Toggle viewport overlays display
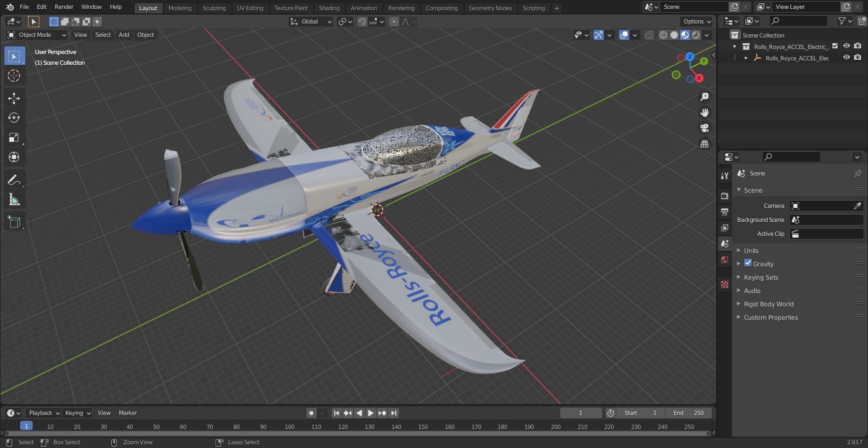This screenshot has width=868, height=448. [624, 35]
